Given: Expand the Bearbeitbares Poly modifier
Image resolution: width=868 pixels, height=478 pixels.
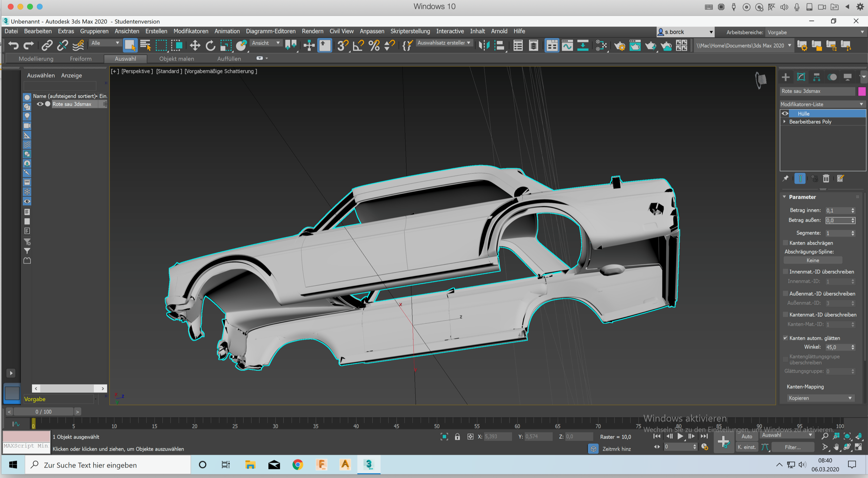Looking at the screenshot, I should [x=786, y=122].
